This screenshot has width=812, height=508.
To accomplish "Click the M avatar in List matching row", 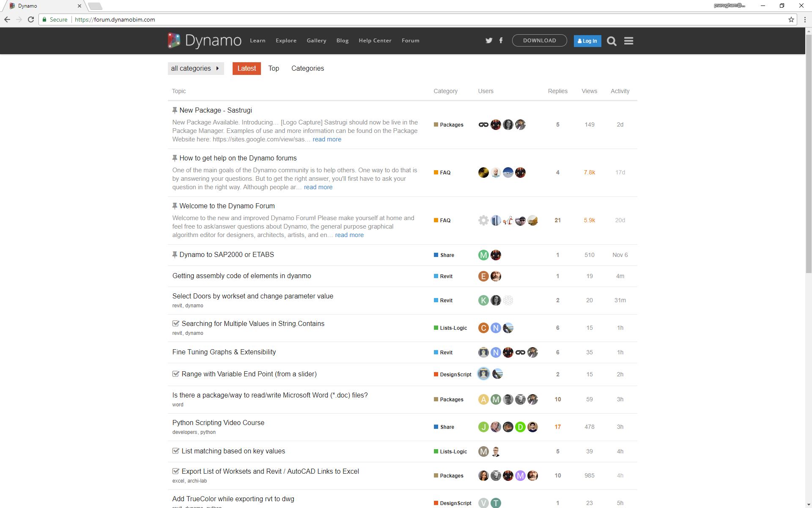I will (483, 451).
